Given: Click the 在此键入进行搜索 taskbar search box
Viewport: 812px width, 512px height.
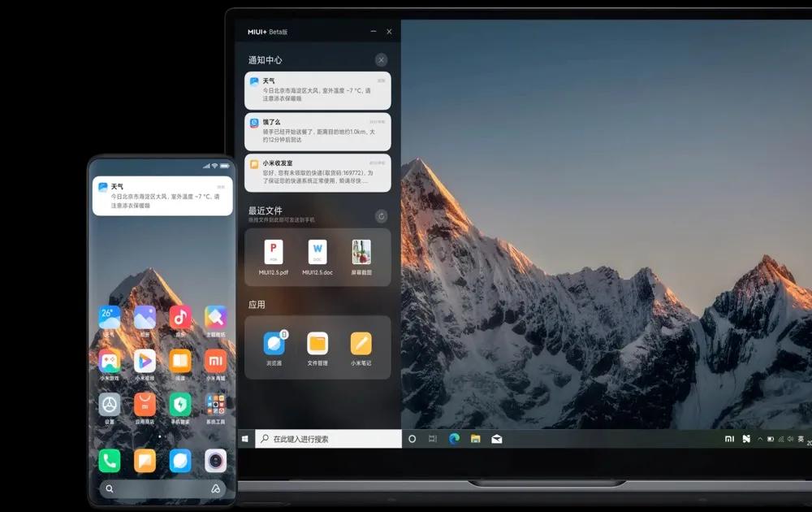Looking at the screenshot, I should click(328, 439).
